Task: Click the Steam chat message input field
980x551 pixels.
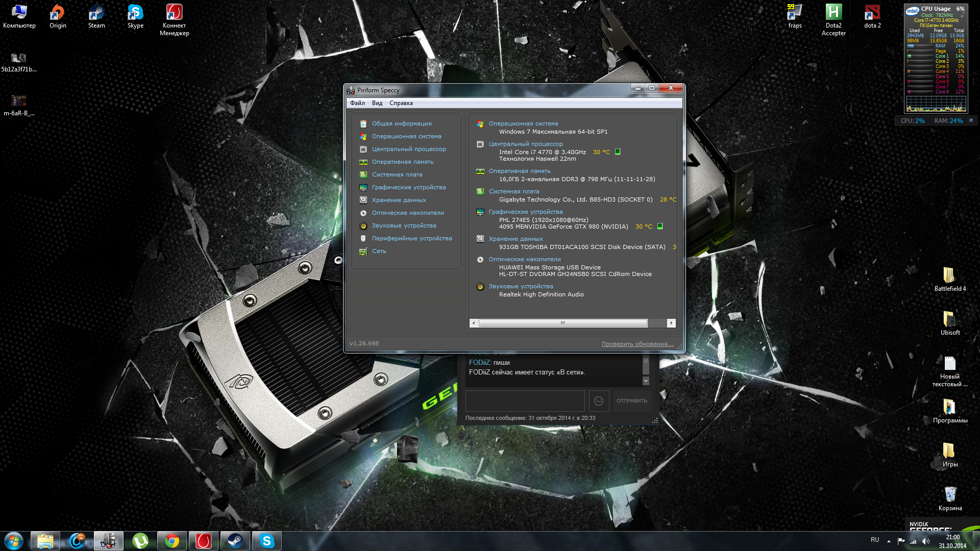Action: pyautogui.click(x=525, y=400)
